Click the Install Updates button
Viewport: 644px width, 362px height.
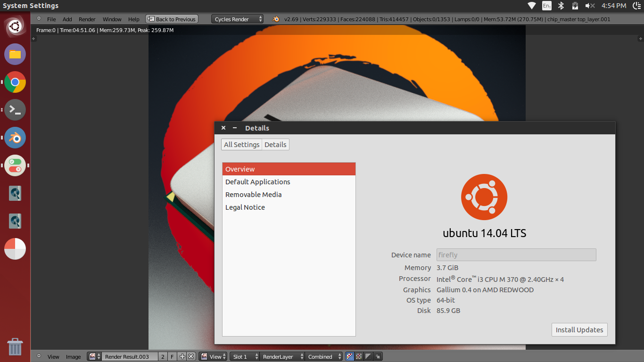579,330
